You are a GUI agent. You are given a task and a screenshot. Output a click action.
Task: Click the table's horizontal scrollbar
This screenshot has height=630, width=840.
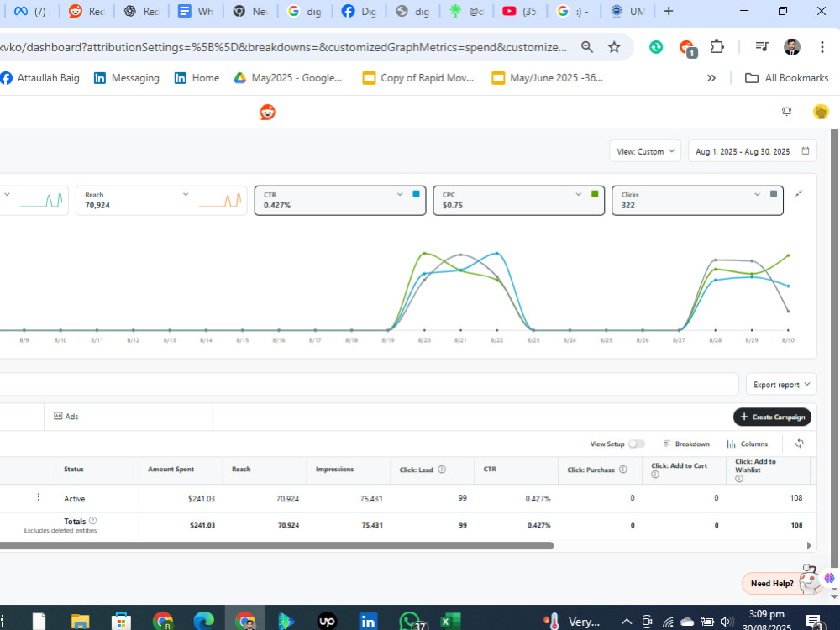[x=276, y=545]
